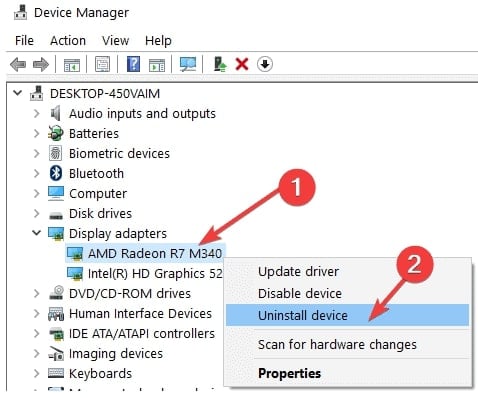The width and height of the screenshot is (478, 398).
Task: Select the Imaging devices label
Action: [116, 354]
